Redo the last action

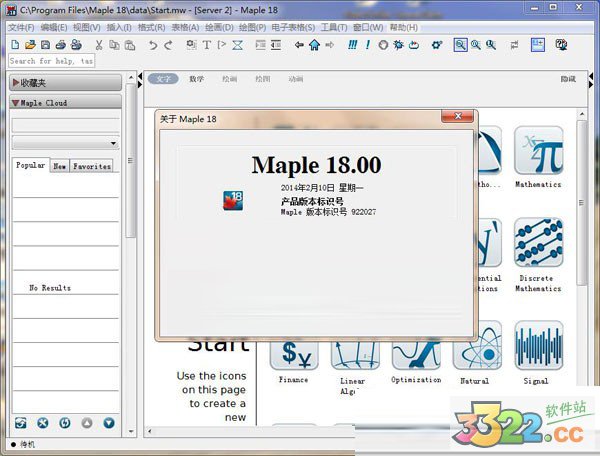tap(168, 45)
